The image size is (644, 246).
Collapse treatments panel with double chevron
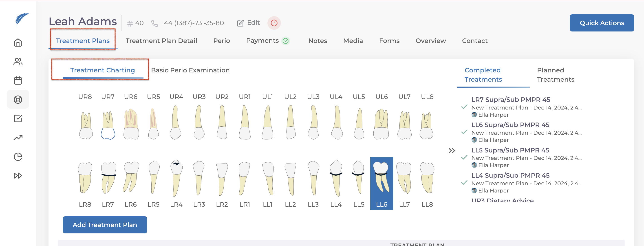click(x=452, y=151)
